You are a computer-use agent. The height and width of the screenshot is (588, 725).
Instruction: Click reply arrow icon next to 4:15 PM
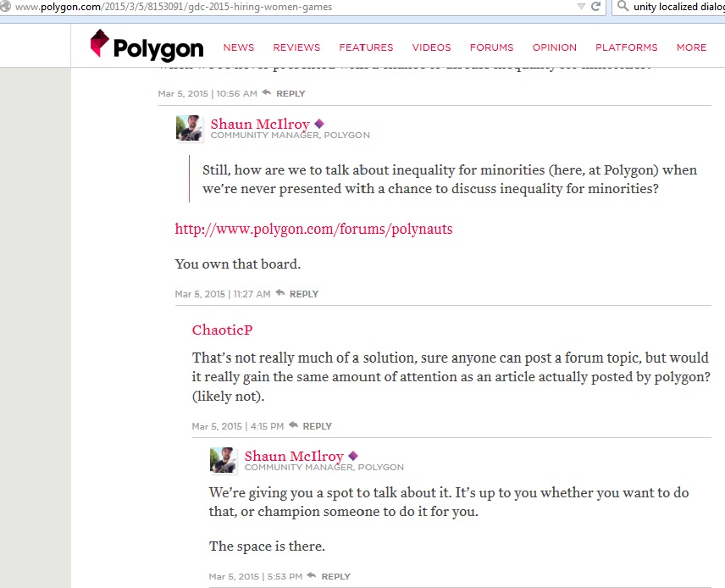(293, 425)
